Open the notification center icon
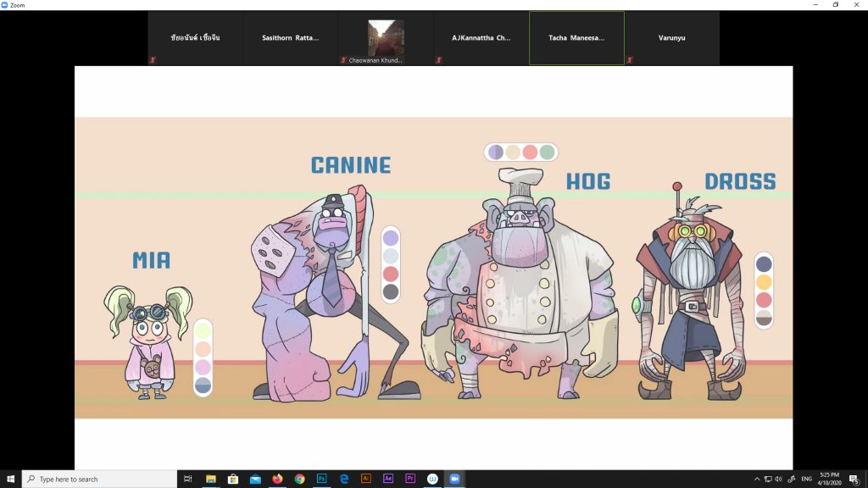 click(x=854, y=479)
